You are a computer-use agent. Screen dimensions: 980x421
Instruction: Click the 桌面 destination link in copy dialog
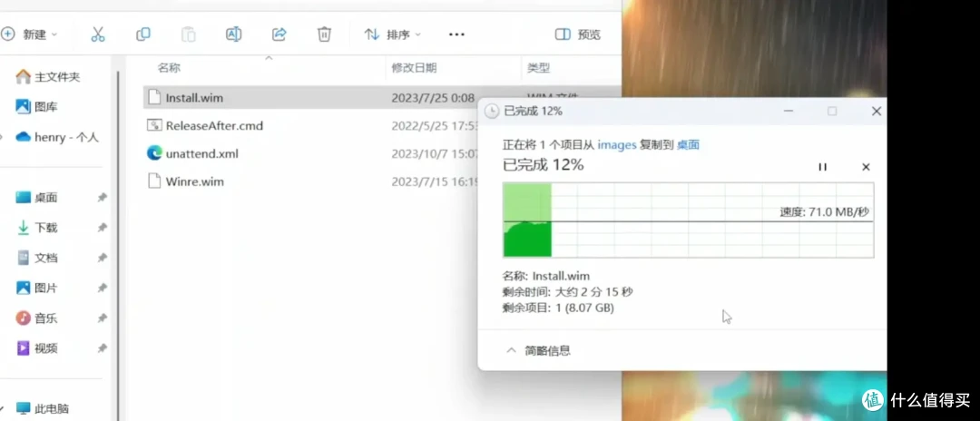[688, 145]
